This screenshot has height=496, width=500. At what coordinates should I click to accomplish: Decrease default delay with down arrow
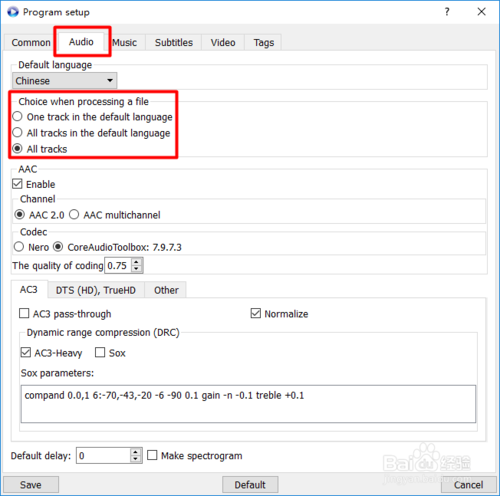pos(135,459)
